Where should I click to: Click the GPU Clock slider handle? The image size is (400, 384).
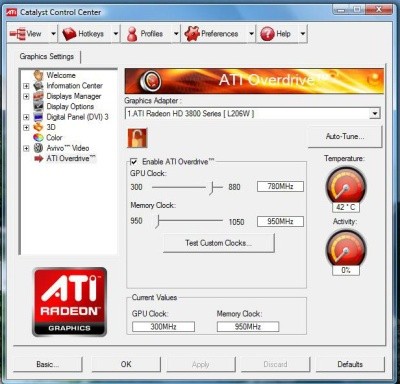click(x=211, y=188)
